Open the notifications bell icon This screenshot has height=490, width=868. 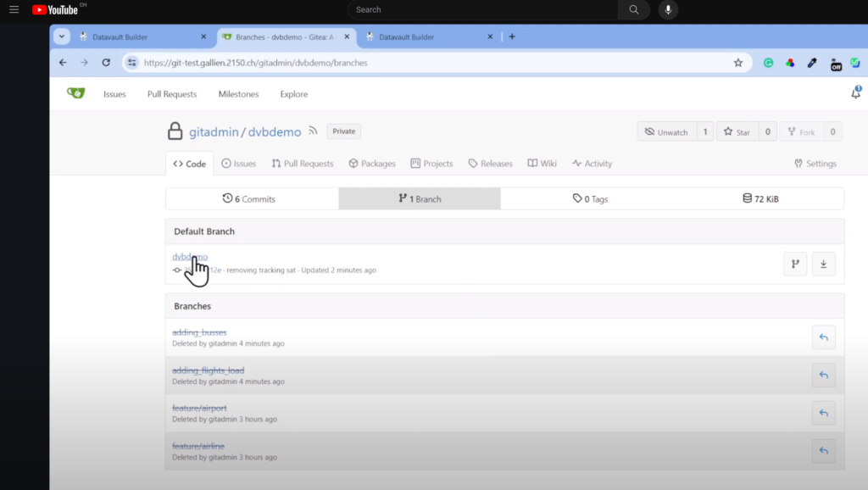coord(855,93)
